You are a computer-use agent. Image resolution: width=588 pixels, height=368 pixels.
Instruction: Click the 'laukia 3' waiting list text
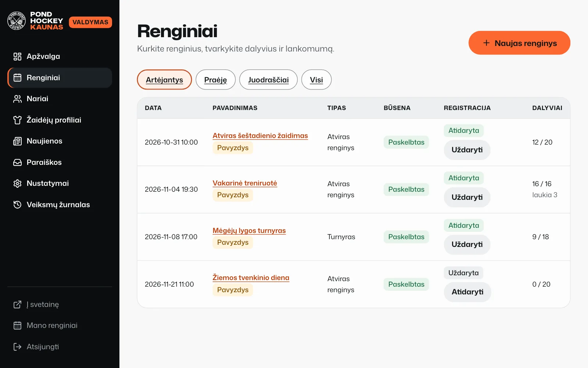(545, 195)
